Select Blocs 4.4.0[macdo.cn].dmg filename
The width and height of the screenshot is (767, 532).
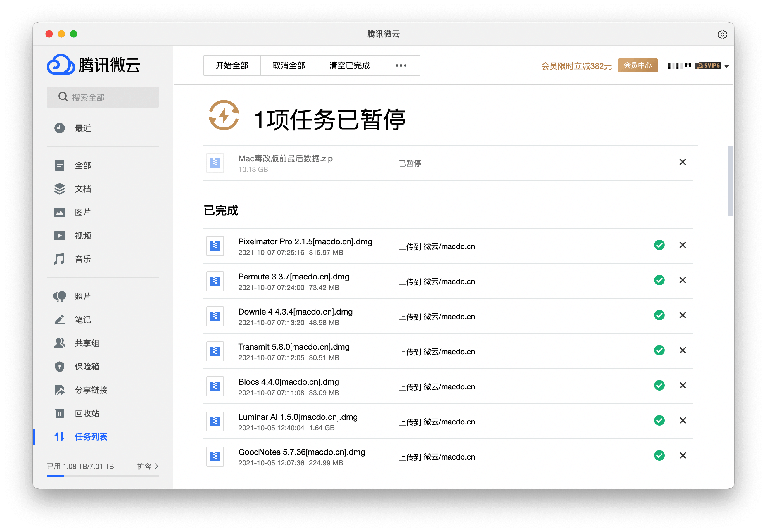pos(288,382)
